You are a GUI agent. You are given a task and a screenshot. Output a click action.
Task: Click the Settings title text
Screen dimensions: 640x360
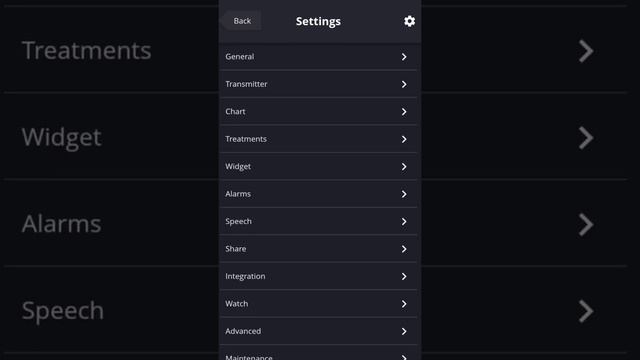318,21
